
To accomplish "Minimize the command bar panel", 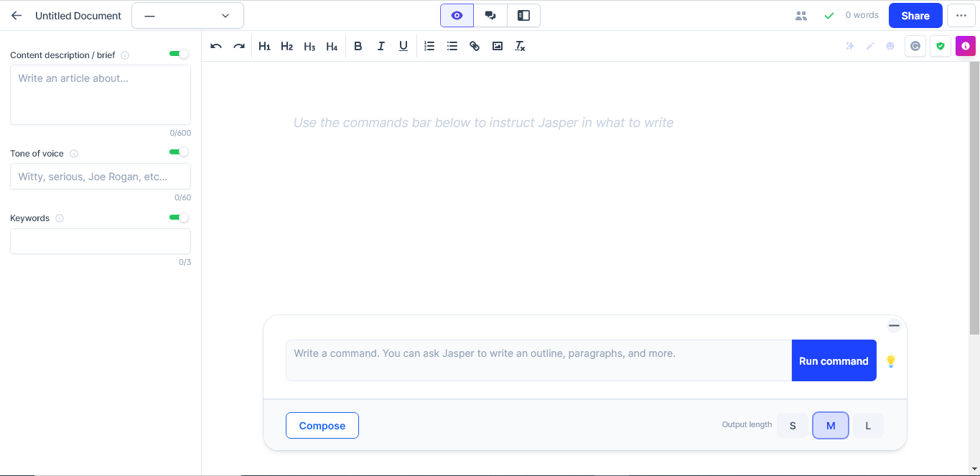I will tap(894, 325).
